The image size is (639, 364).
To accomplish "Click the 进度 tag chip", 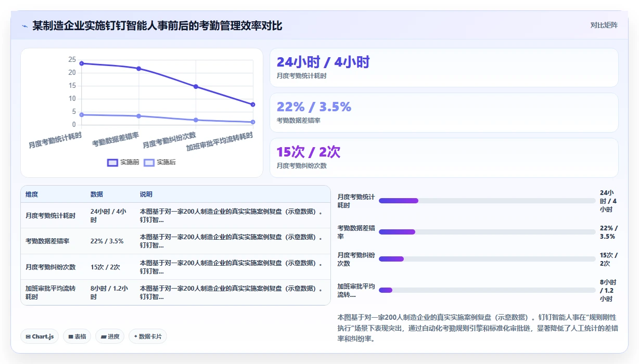I will tap(110, 336).
